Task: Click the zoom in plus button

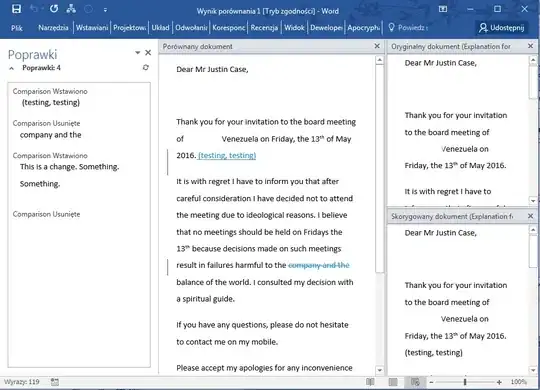Action: pos(499,382)
